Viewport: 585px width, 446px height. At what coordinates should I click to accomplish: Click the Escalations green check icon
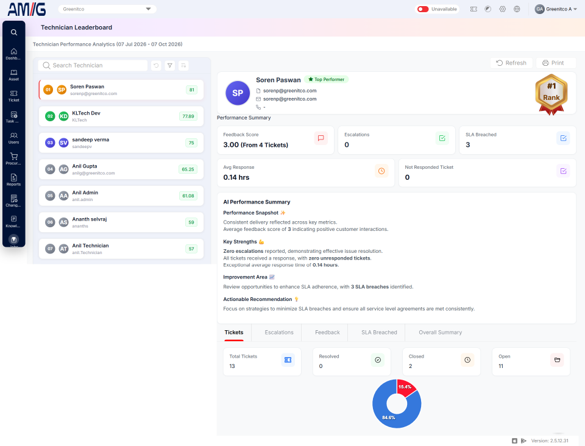[442, 138]
